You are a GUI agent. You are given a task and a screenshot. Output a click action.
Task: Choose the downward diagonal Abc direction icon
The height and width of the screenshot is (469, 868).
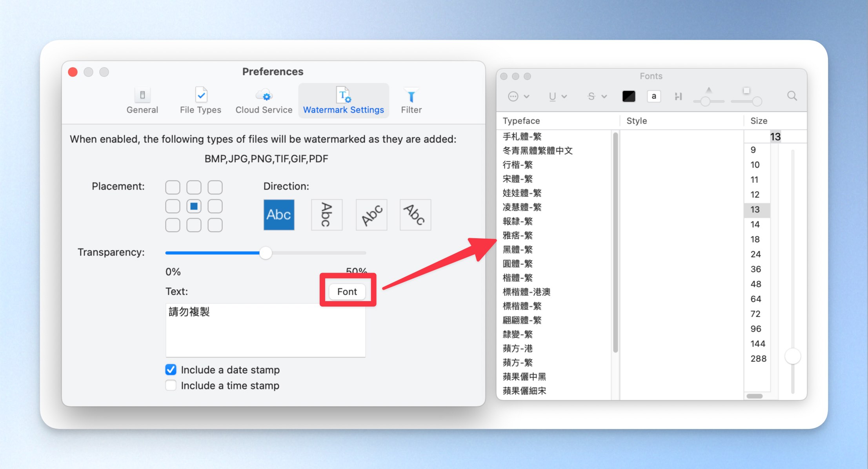[415, 215]
